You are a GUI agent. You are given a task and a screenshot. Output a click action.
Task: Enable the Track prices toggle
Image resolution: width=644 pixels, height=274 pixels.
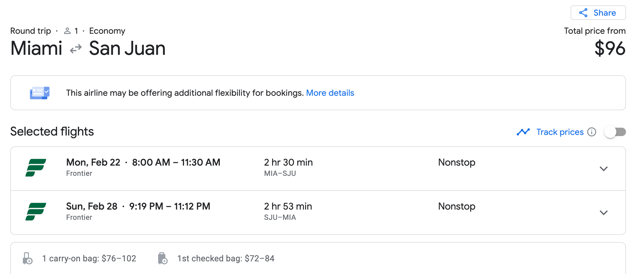[615, 132]
